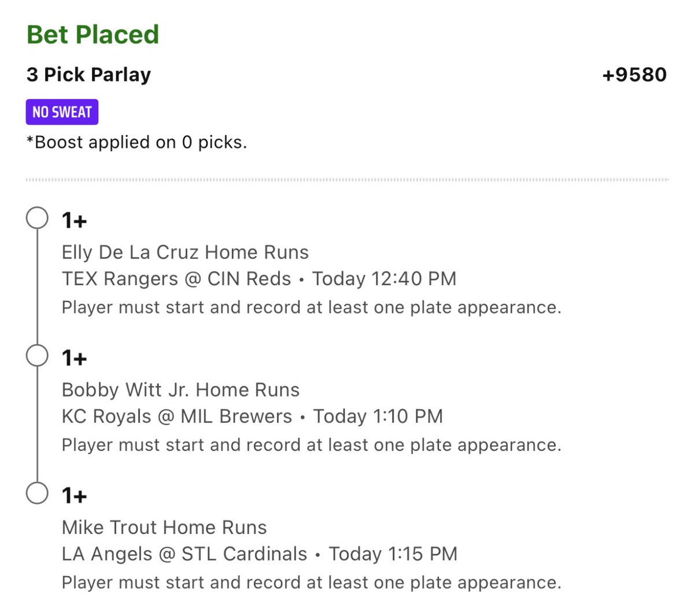Click the circle marker beside Bobby Witt Jr. pick
The height and width of the screenshot is (616, 694).
[x=38, y=356]
